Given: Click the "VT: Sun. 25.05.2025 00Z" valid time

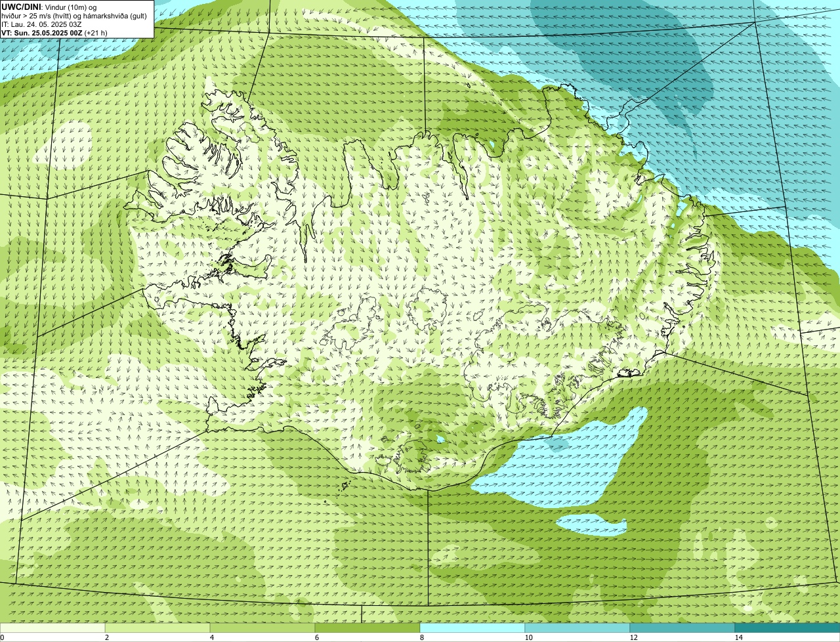Looking at the screenshot, I should point(41,33).
